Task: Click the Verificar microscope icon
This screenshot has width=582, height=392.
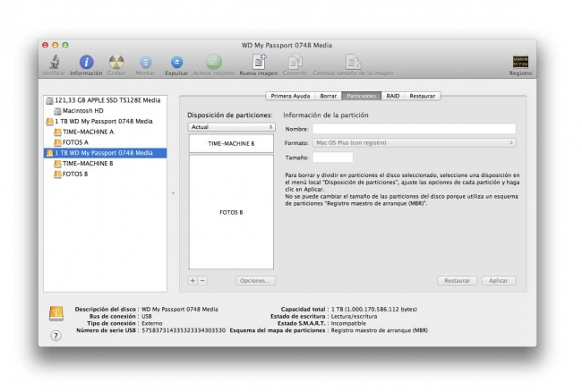Action: tap(55, 62)
